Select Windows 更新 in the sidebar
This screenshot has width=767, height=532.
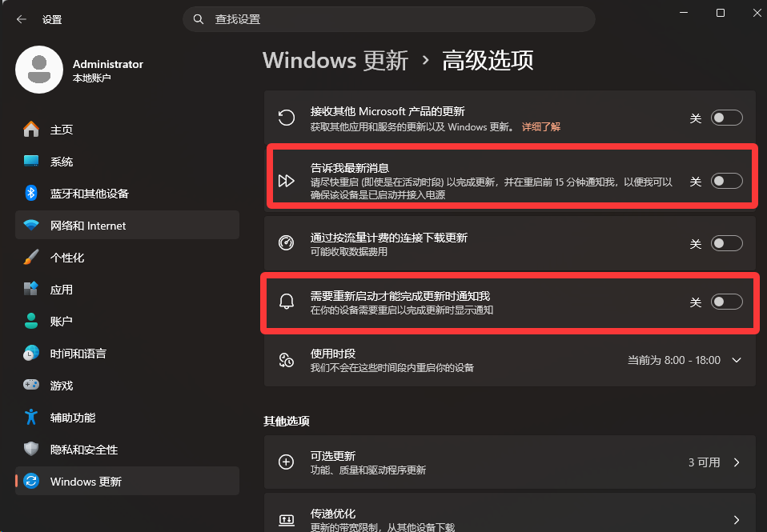coord(127,481)
